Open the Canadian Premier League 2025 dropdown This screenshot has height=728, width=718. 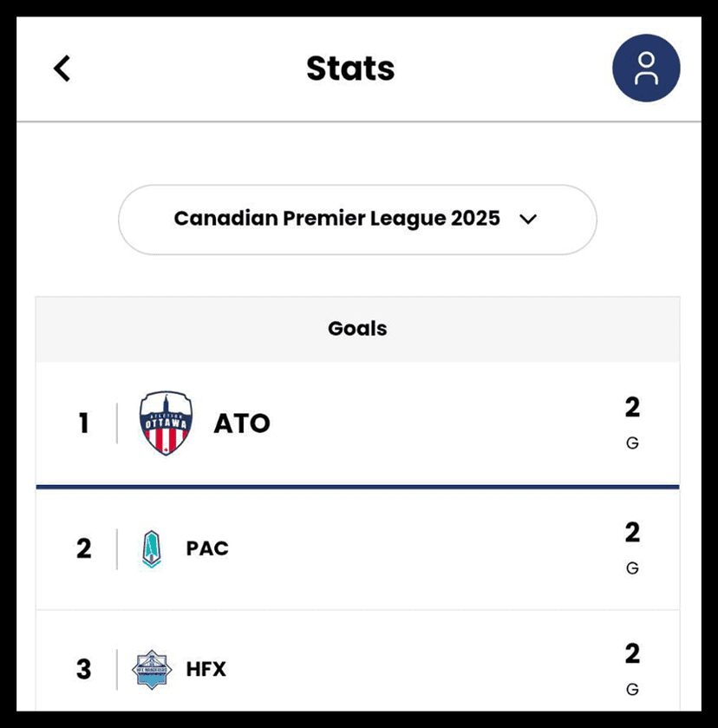(x=336, y=219)
